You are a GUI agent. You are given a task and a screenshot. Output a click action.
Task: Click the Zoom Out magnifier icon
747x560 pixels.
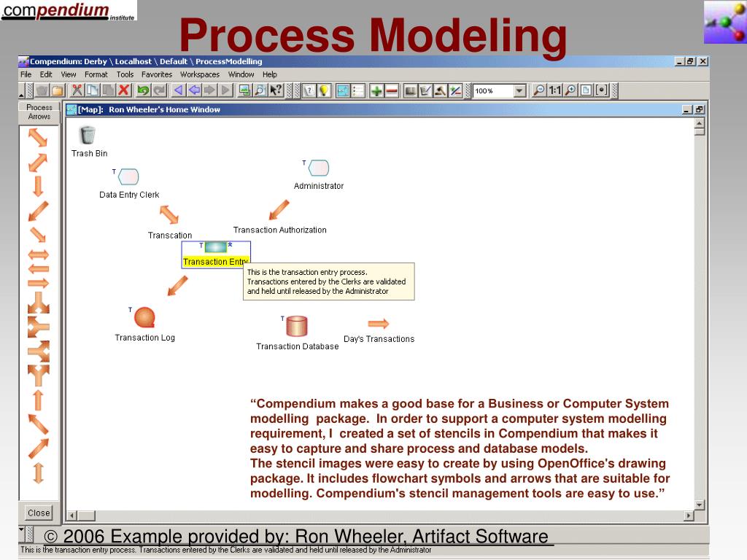pyautogui.click(x=539, y=90)
